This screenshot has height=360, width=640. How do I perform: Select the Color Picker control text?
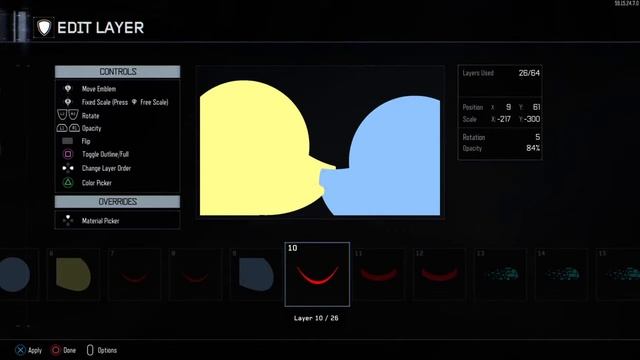pyautogui.click(x=96, y=183)
